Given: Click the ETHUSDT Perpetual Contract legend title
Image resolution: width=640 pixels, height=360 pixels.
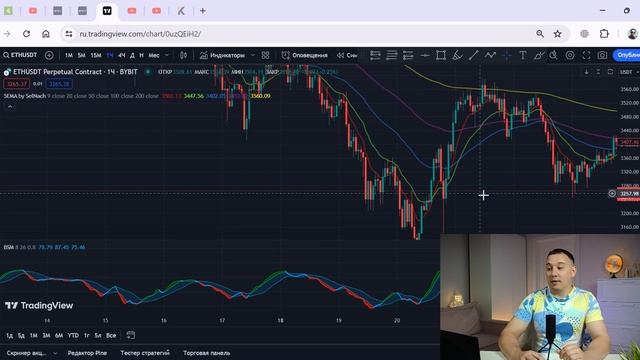Looking at the screenshot, I should 75,72.
